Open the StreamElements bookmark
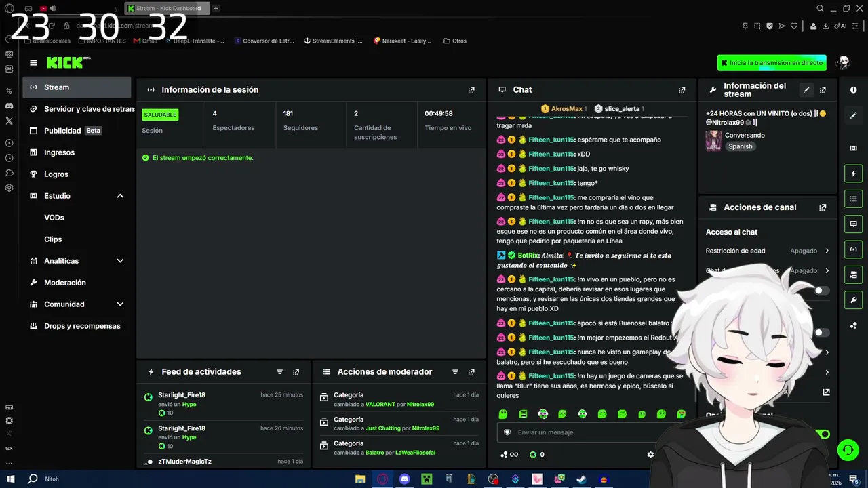 tap(333, 41)
